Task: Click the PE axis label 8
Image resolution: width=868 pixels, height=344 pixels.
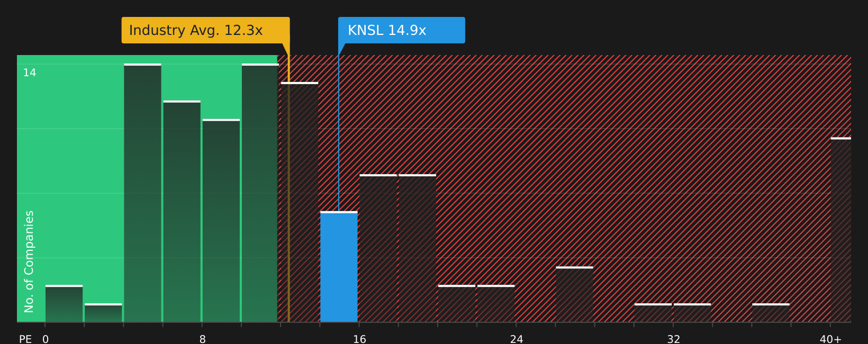Action: tap(203, 339)
